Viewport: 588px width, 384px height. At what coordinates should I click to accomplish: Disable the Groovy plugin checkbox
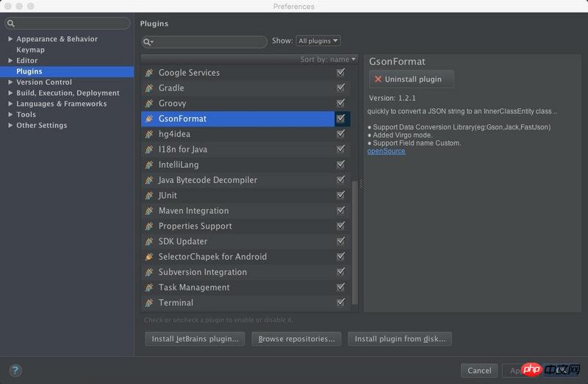[x=340, y=103]
